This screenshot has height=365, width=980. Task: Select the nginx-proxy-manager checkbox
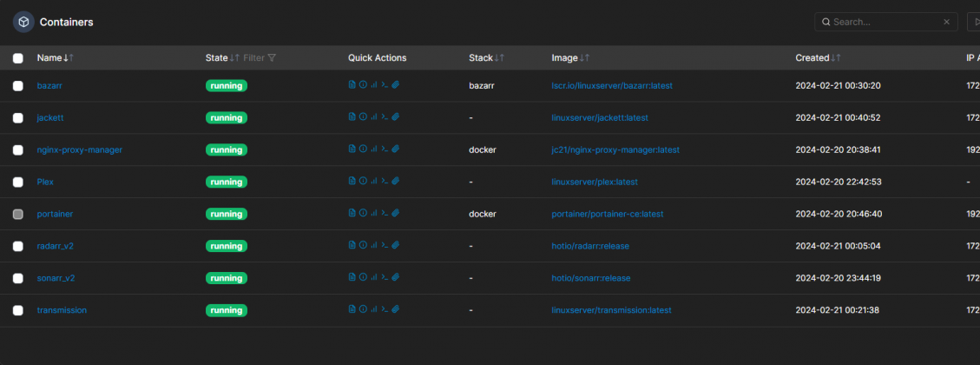click(x=18, y=150)
